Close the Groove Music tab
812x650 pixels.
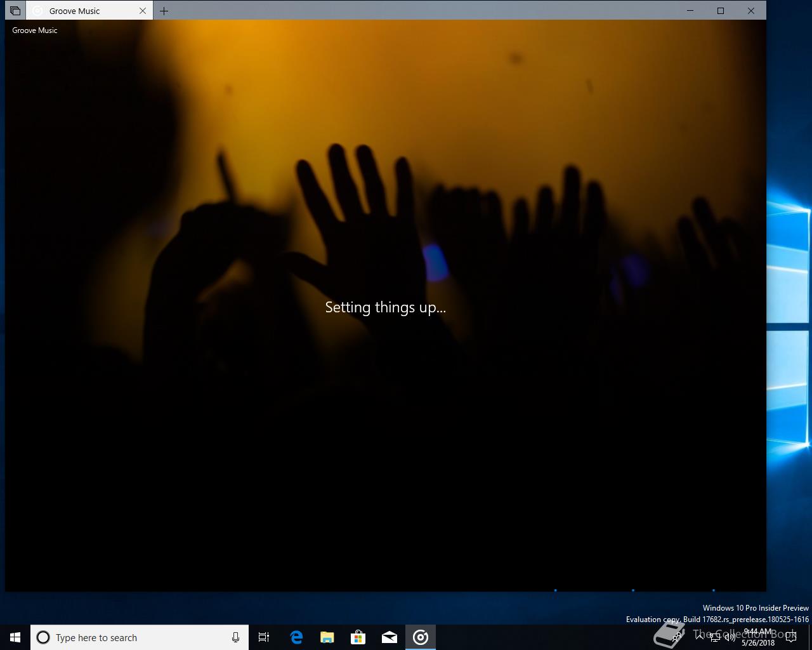click(x=143, y=11)
